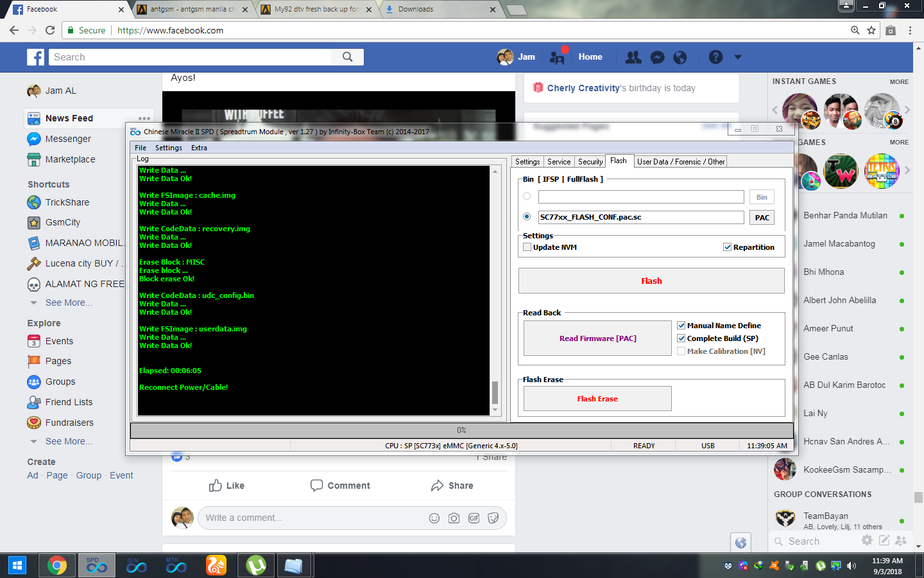Open the MTK Infinity taskbar icon

pyautogui.click(x=176, y=566)
